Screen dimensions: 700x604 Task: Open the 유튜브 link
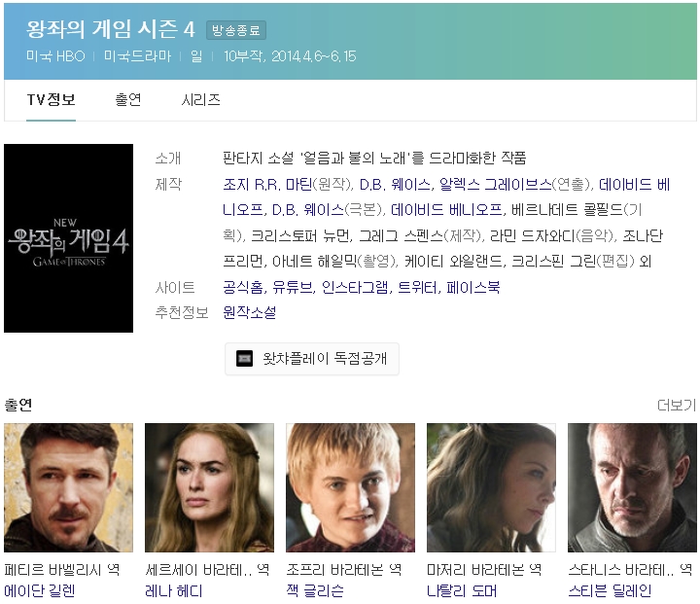click(x=292, y=288)
